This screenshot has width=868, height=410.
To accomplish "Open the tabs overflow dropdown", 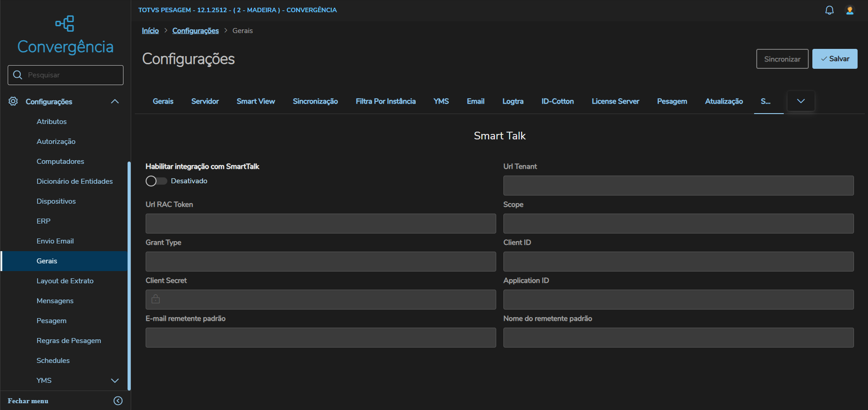I will click(801, 101).
